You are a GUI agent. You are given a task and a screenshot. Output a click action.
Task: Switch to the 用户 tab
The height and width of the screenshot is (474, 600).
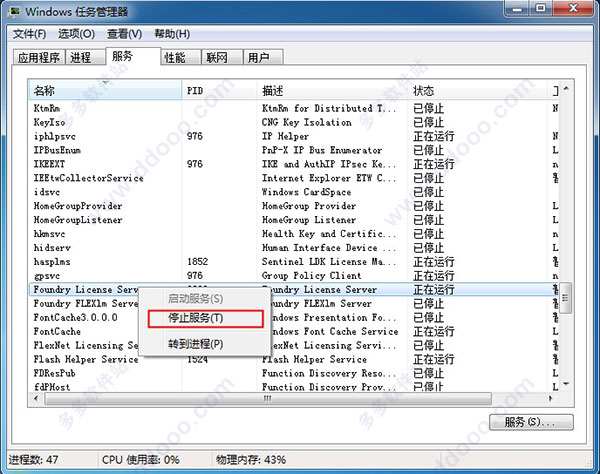click(263, 58)
